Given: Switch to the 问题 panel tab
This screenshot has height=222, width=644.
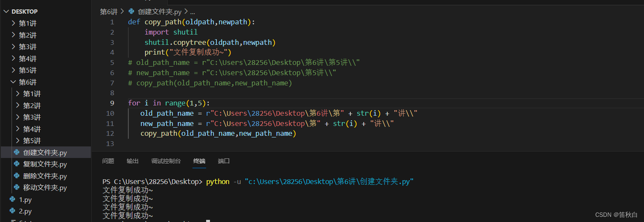Looking at the screenshot, I should coord(108,161).
